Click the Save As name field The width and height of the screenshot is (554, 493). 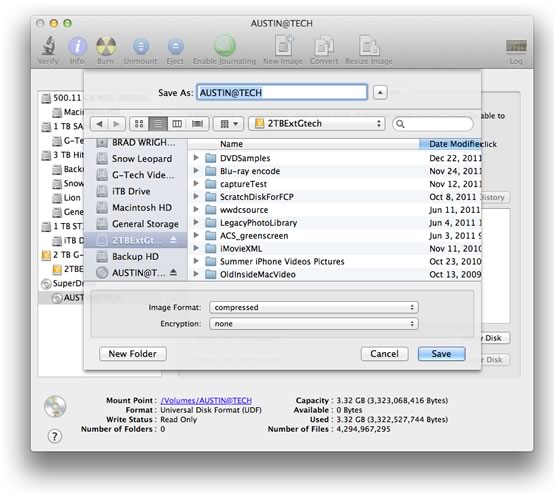pos(282,93)
